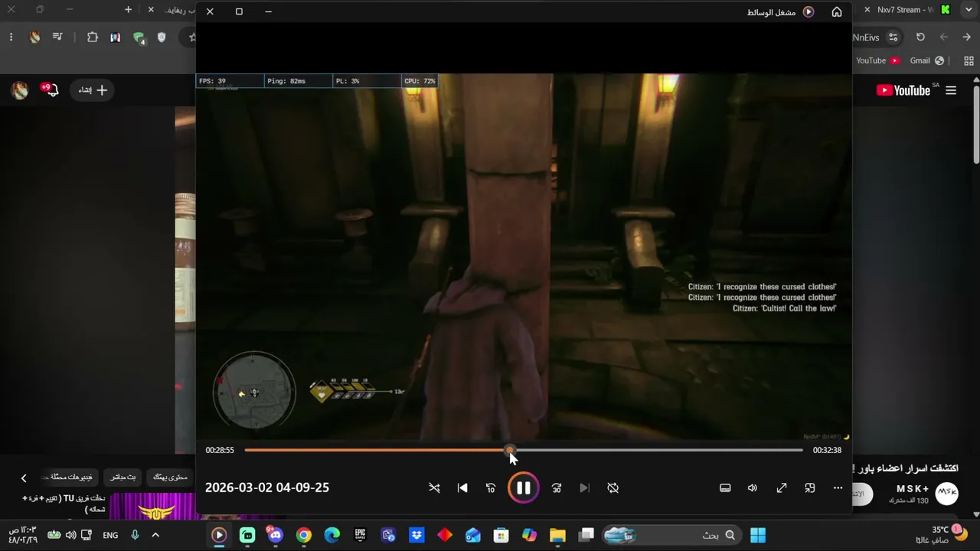Click elapsed time 00:28:55

click(220, 450)
